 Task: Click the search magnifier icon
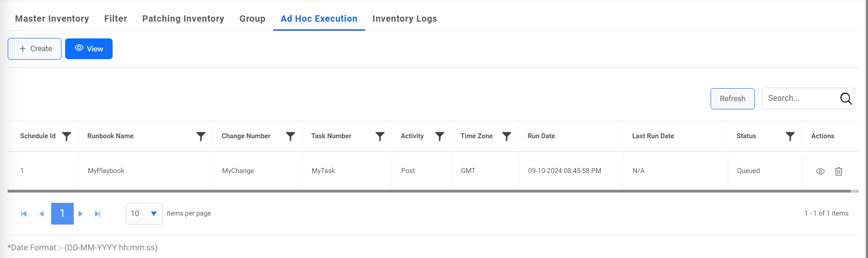pos(846,99)
